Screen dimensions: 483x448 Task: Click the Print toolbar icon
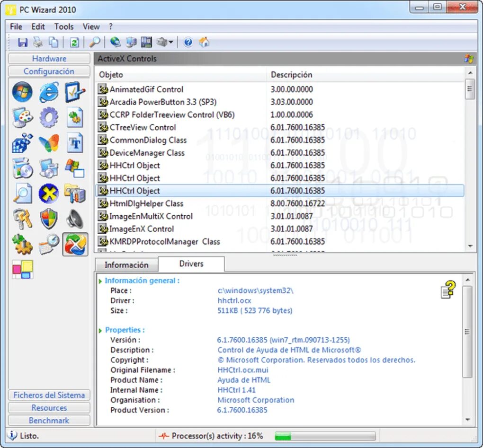(38, 42)
